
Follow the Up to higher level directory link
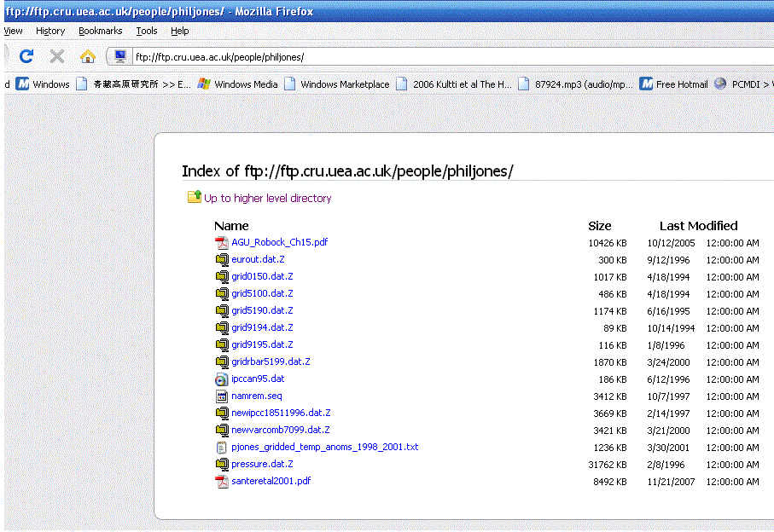pyautogui.click(x=267, y=198)
